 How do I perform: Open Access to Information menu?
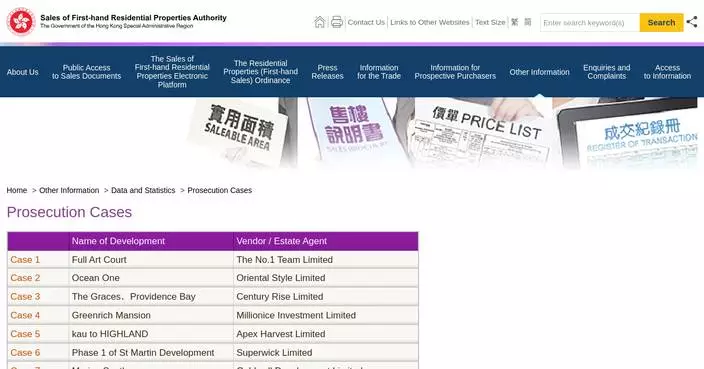click(x=667, y=72)
